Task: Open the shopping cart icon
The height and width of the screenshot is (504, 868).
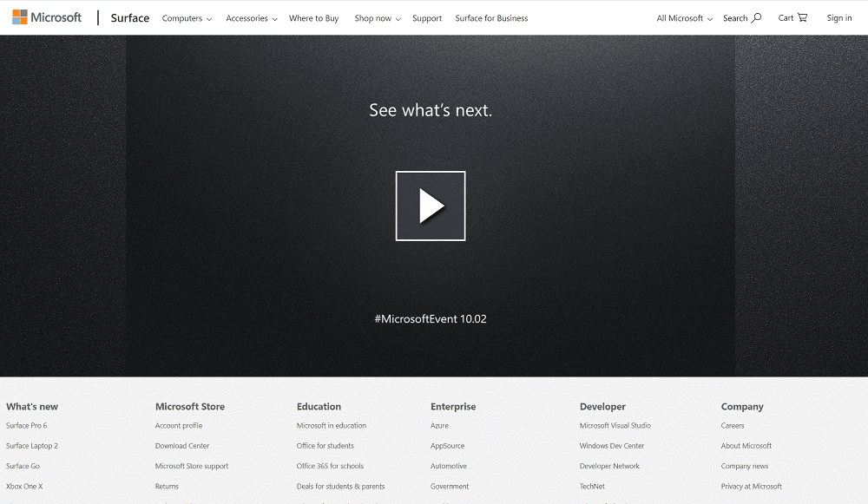Action: click(x=802, y=17)
